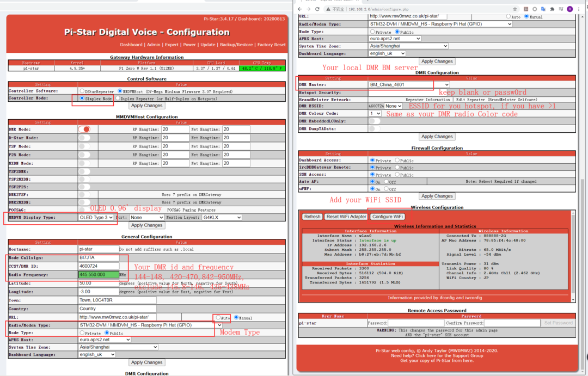Screen dimensions: 588x376
Task: Click the forward arrow in browser toolbar
Action: click(x=308, y=9)
